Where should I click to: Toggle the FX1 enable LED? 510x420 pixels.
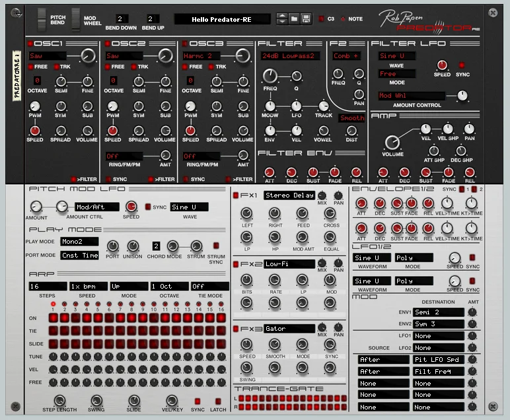(236, 195)
